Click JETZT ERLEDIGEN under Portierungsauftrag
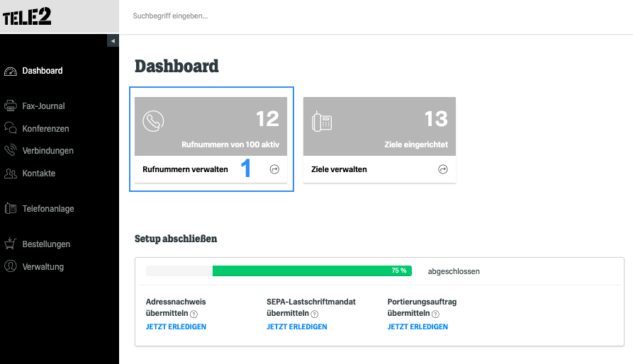This screenshot has width=633, height=364. (x=418, y=326)
